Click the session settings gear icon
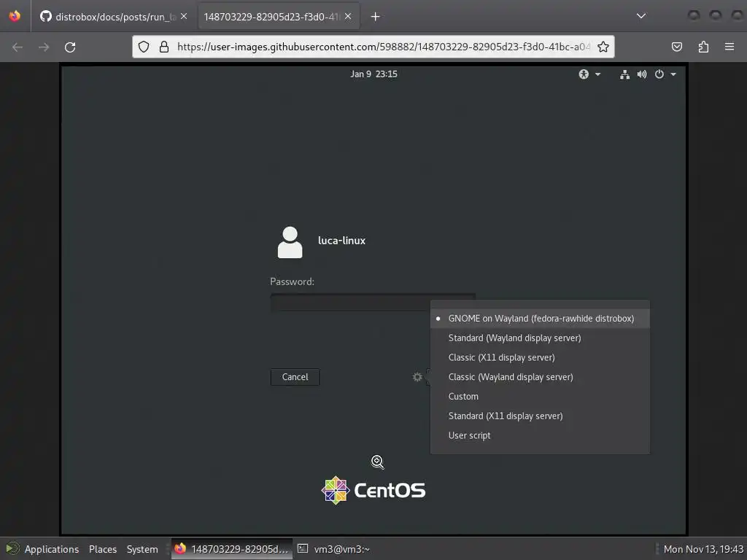Screen dimensions: 747x560 coord(417,377)
